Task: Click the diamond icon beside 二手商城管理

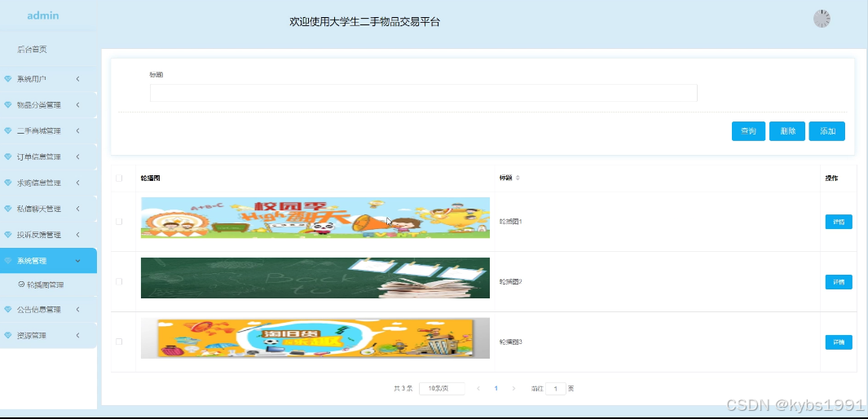Action: tap(8, 131)
